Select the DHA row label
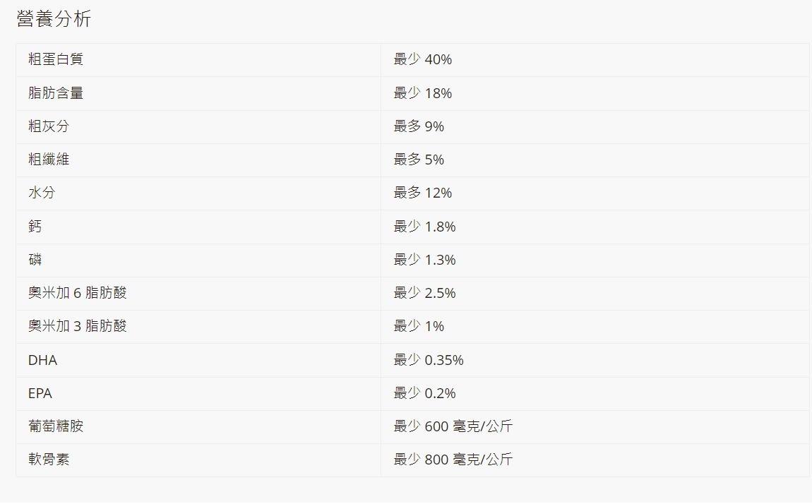The height and width of the screenshot is (504, 812). pyautogui.click(x=42, y=360)
